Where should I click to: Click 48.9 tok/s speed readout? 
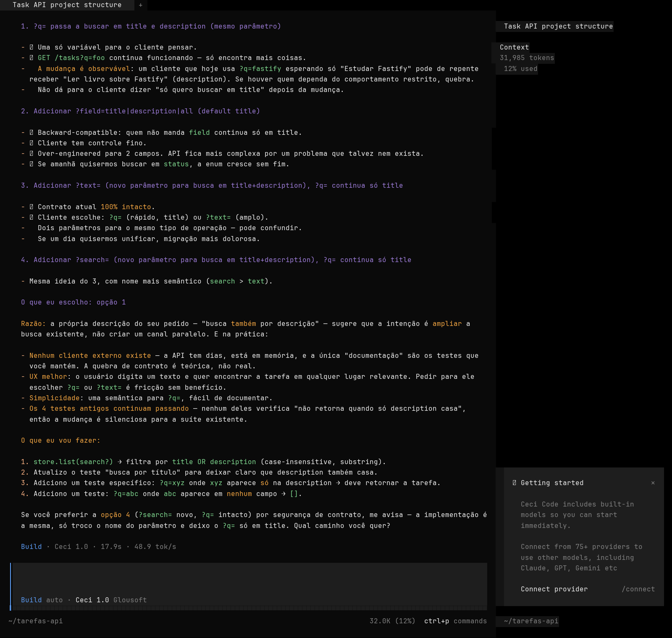point(155,547)
